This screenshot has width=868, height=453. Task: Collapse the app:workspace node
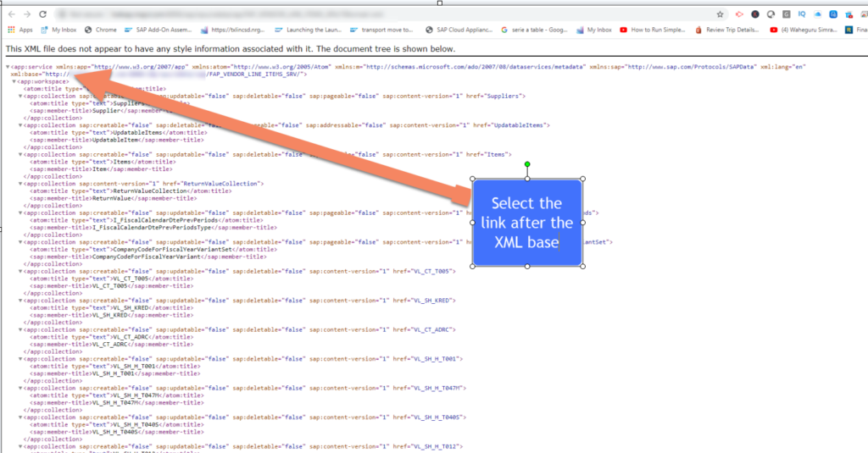(x=14, y=81)
